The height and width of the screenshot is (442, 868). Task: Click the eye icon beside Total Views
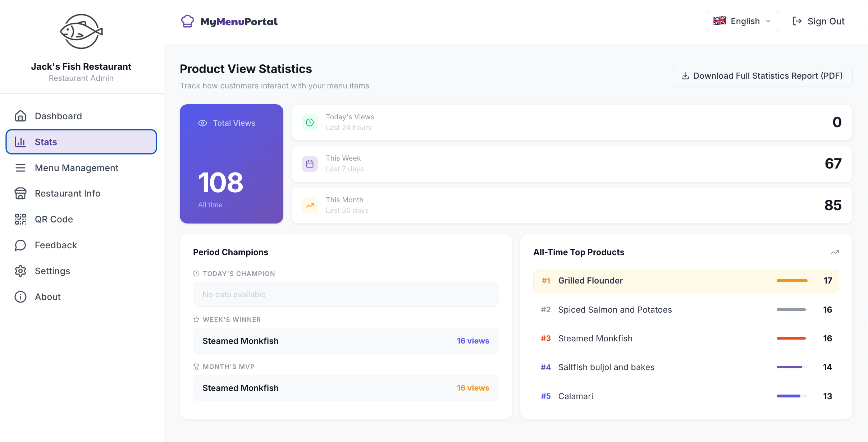click(203, 123)
